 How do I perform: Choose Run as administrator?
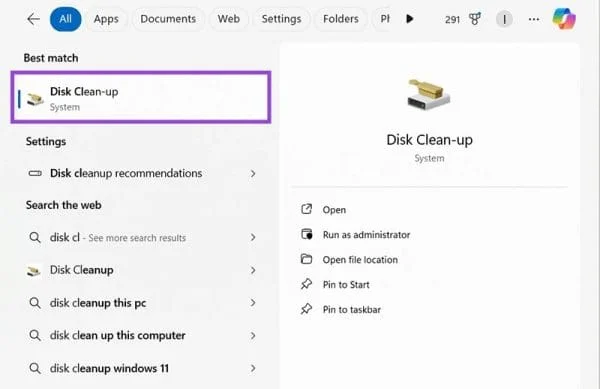point(366,234)
